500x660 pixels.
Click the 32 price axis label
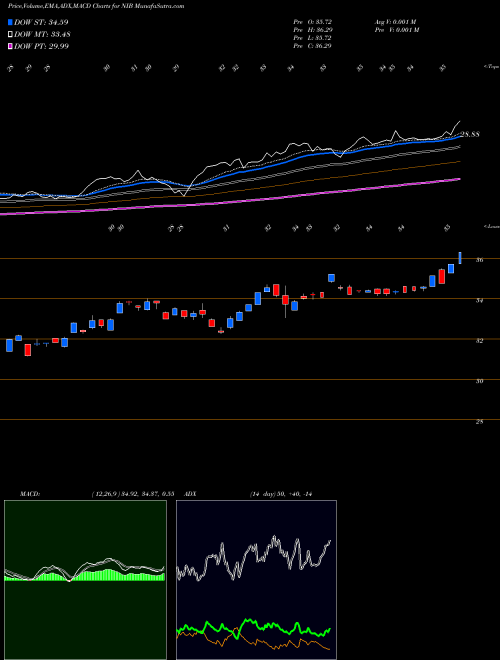(x=479, y=341)
